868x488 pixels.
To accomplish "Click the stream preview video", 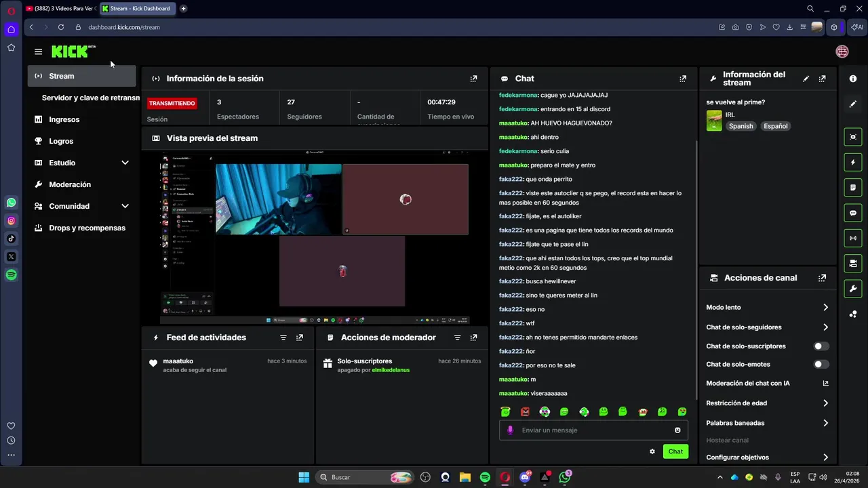I will [315, 238].
